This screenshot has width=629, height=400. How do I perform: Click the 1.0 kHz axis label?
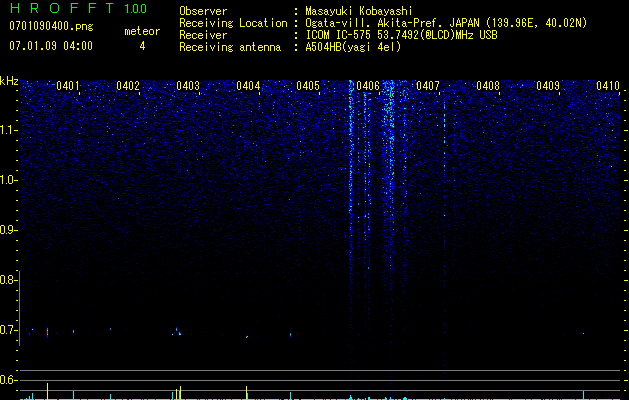(x=8, y=181)
